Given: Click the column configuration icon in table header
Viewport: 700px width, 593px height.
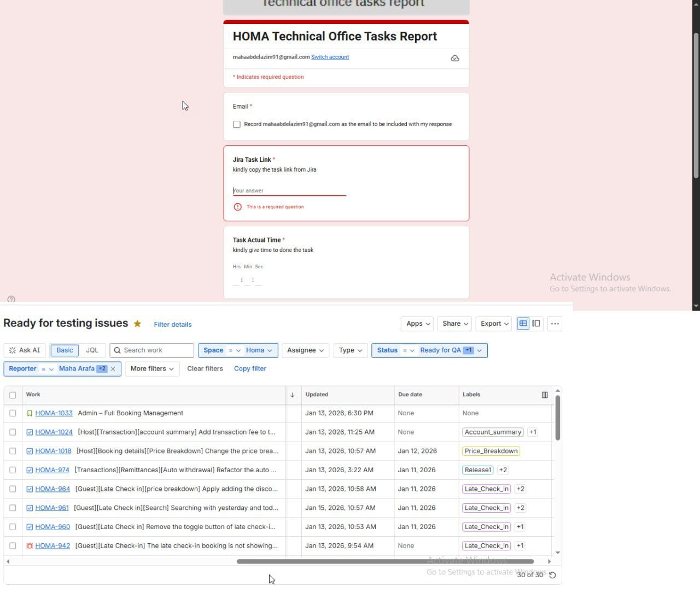Looking at the screenshot, I should pos(545,395).
